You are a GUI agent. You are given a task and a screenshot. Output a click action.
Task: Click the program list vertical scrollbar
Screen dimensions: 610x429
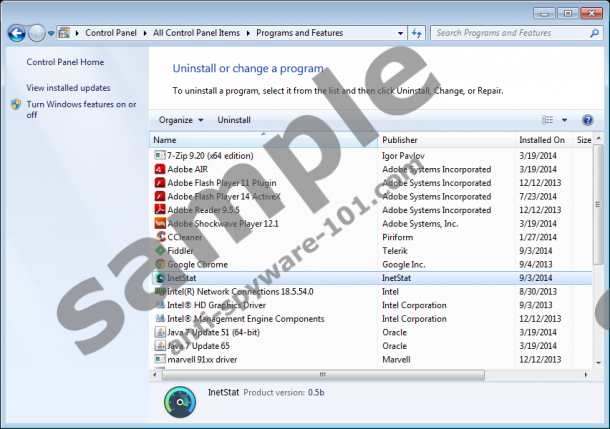[598, 250]
